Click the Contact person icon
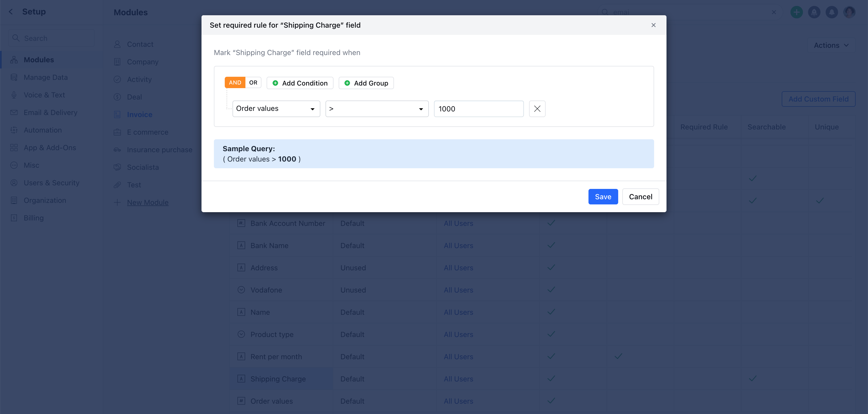The image size is (868, 414). tap(117, 44)
